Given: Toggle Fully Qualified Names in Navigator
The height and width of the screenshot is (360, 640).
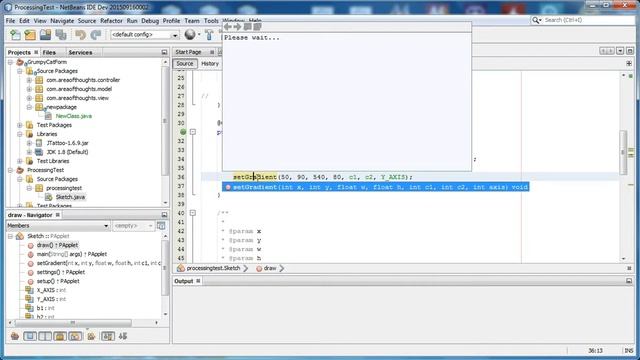Looking at the screenshot, I should pyautogui.click(x=91, y=336).
